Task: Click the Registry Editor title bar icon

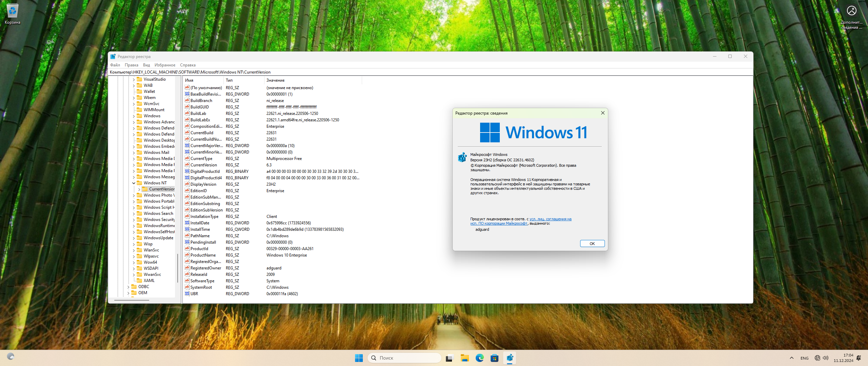Action: [113, 56]
